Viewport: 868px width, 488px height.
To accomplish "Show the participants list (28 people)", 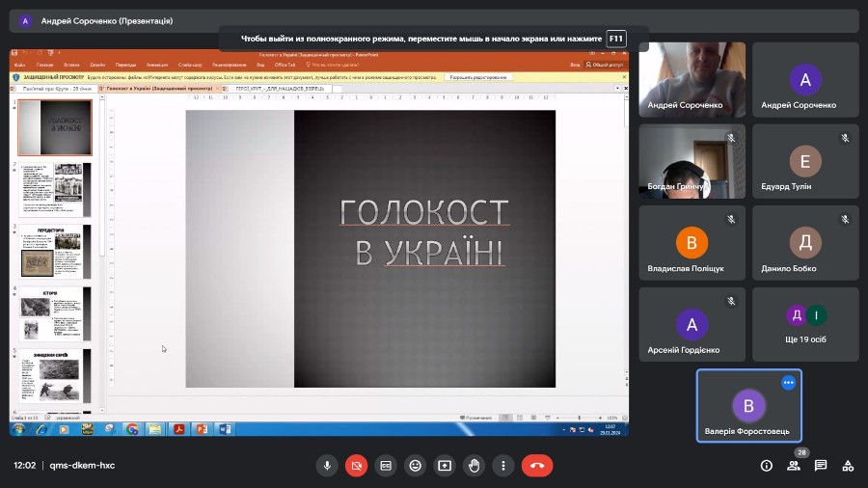I will pyautogui.click(x=794, y=465).
